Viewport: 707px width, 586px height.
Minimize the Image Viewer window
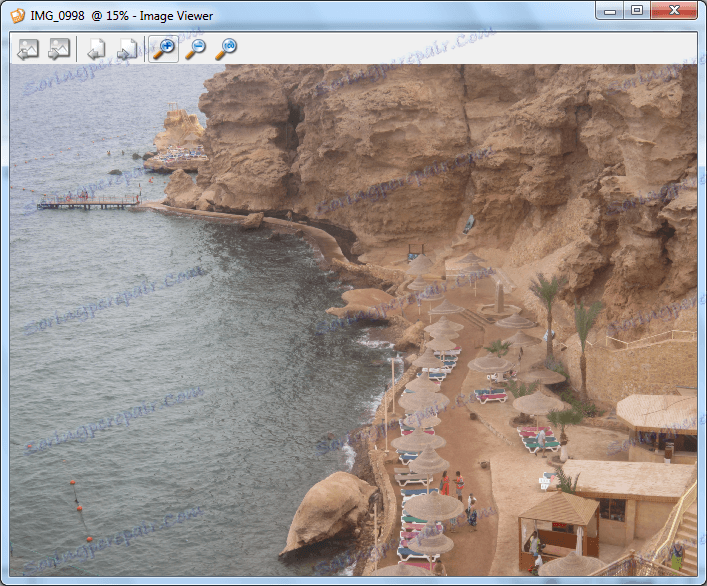point(610,10)
